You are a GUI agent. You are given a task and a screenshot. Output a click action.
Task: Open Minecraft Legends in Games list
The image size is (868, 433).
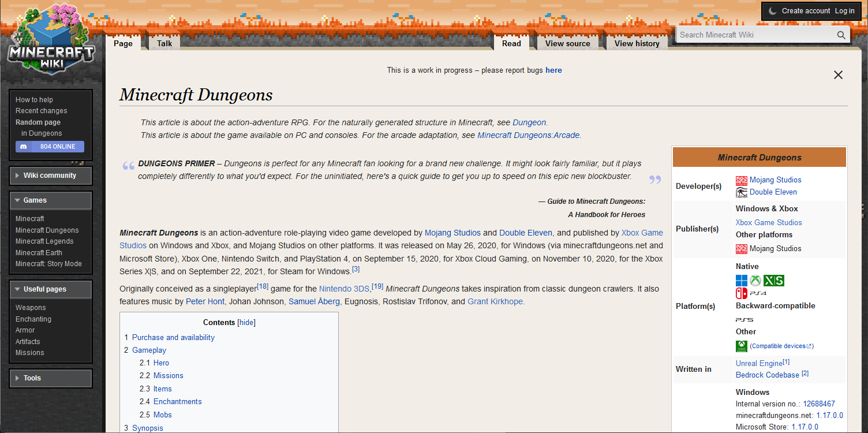pyautogui.click(x=44, y=241)
